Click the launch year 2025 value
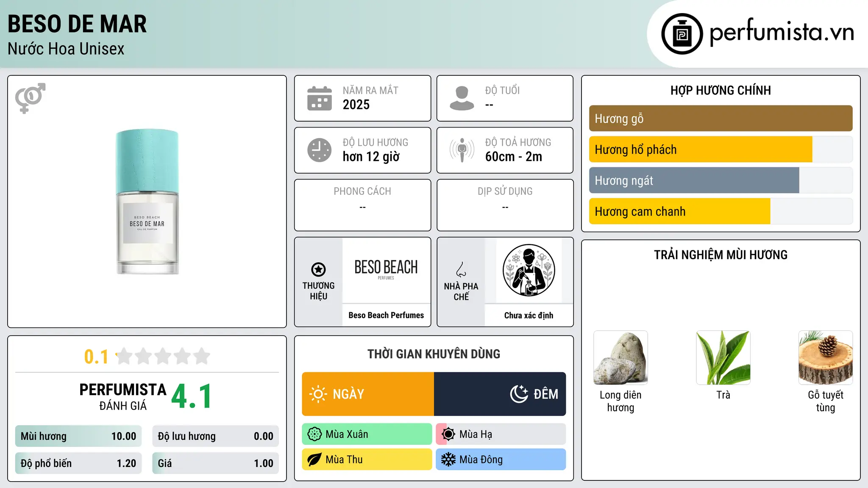This screenshot has height=488, width=868. (x=356, y=105)
